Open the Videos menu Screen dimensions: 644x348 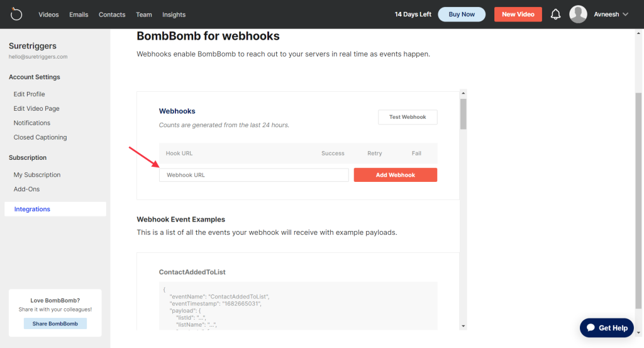48,14
